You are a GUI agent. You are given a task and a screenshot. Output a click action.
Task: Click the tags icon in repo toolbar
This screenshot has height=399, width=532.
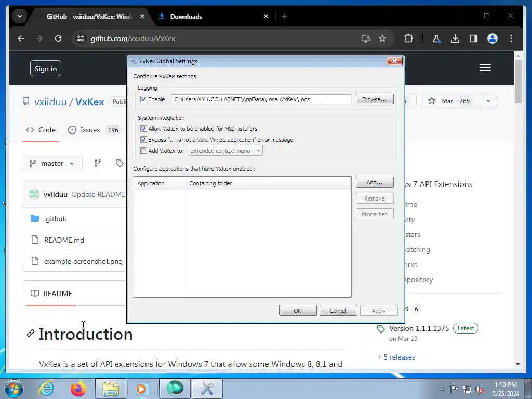[x=119, y=163]
